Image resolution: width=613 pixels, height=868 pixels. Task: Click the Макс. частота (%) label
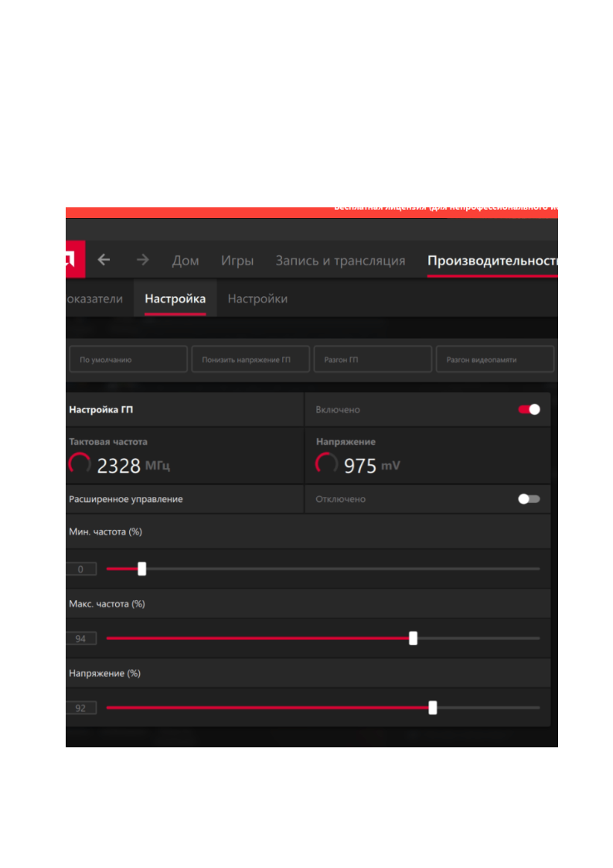tap(107, 604)
